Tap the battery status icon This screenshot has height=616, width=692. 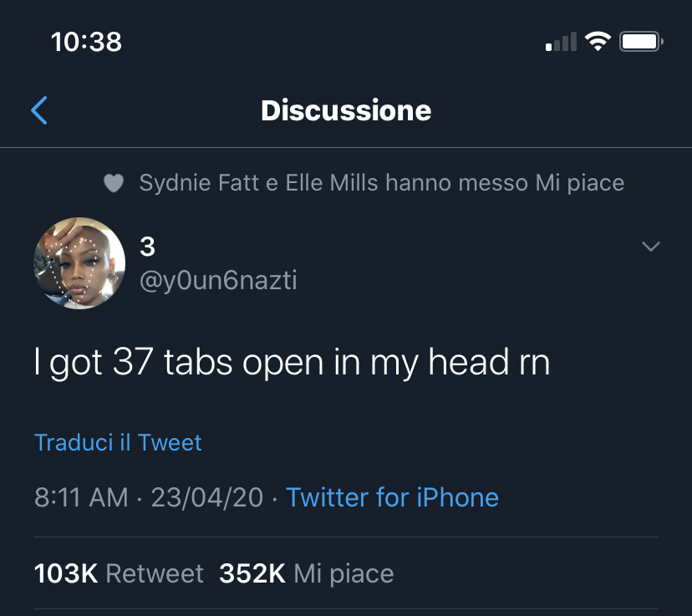point(641,42)
